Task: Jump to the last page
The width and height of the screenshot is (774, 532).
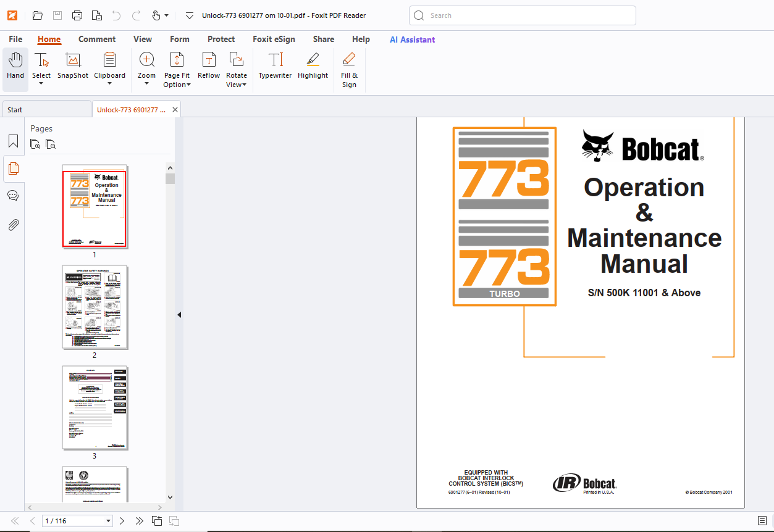Action: coord(140,521)
